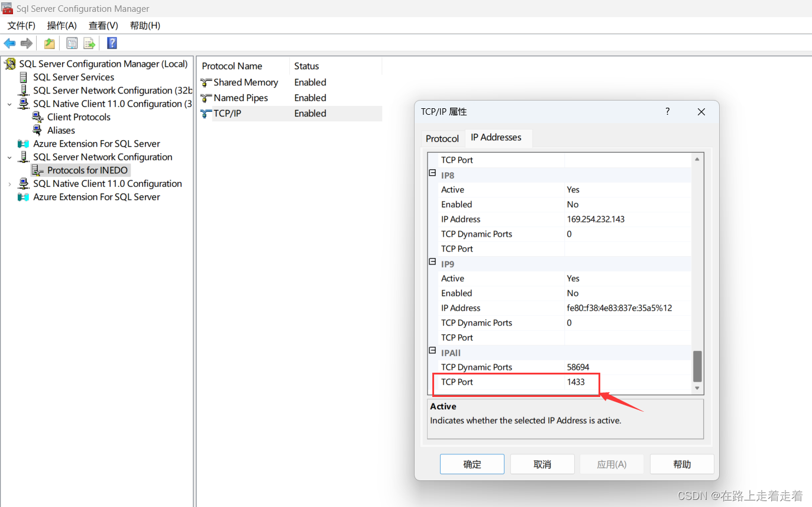Click the Status column header

coord(336,66)
